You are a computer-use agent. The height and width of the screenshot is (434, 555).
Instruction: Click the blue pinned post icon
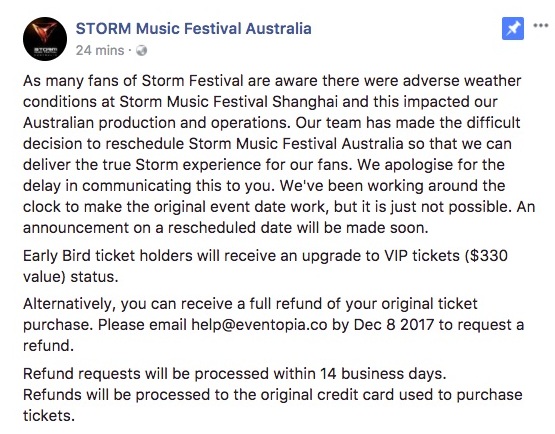point(513,29)
